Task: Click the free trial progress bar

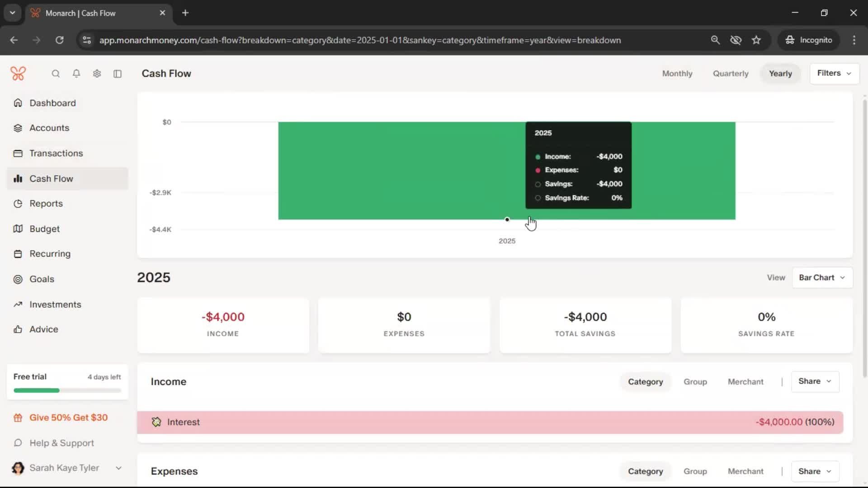Action: [x=67, y=390]
